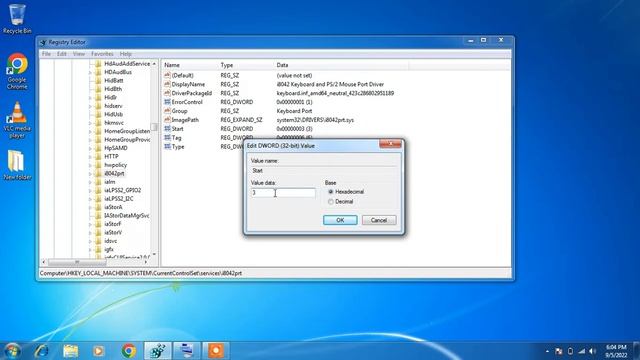
Task: Click the network signal tray icon
Action: pyautogui.click(x=582, y=351)
